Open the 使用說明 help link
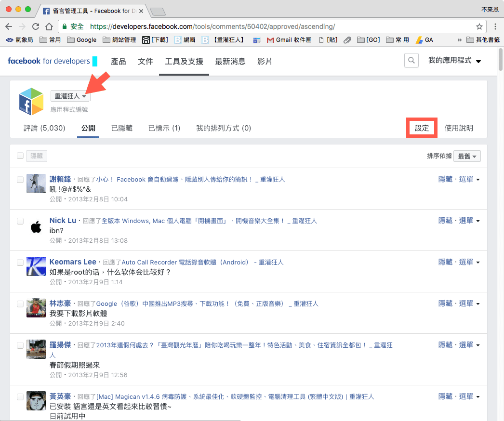 pyautogui.click(x=459, y=128)
